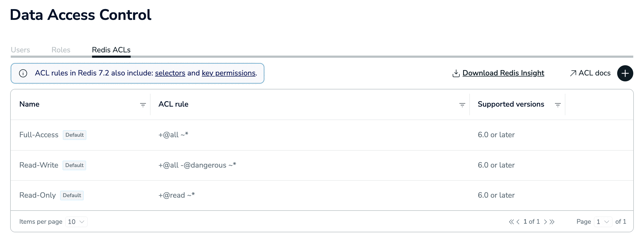
Task: Select the Redis ACLs tab
Action: click(111, 50)
